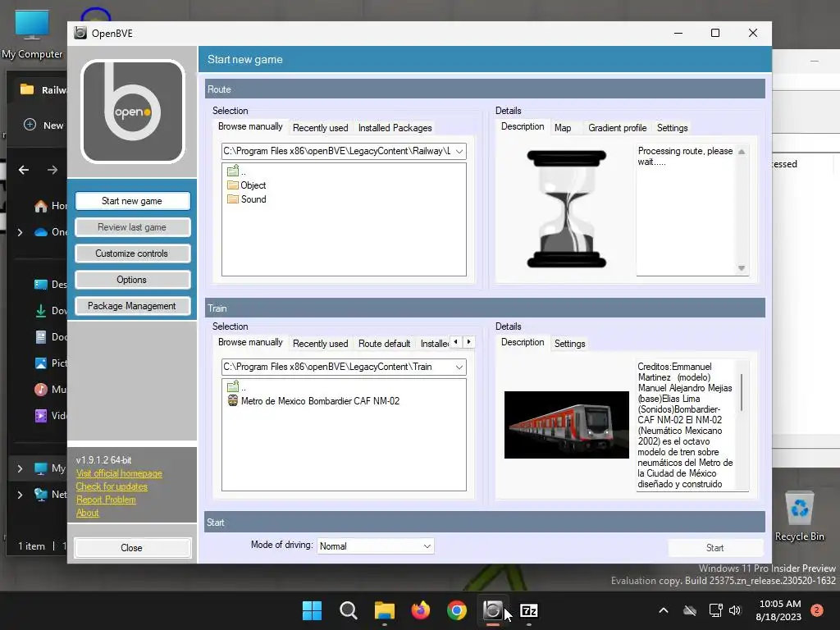Go forward in File Explorer window
The width and height of the screenshot is (840, 630).
(52, 170)
